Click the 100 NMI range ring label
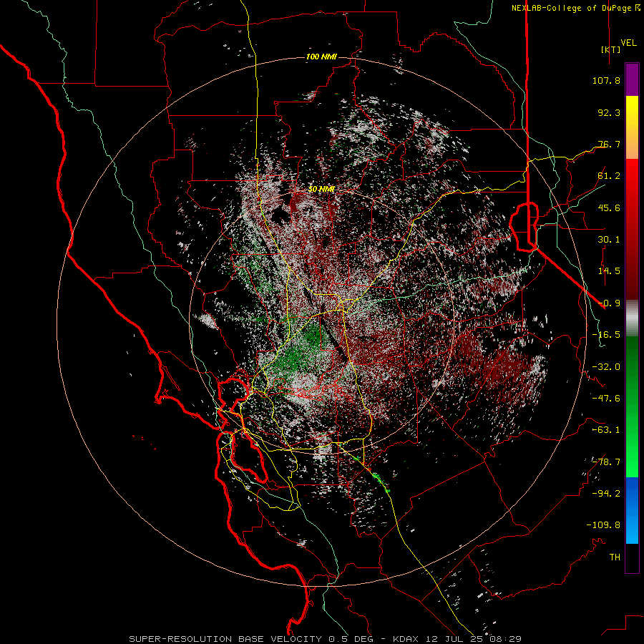The width and height of the screenshot is (644, 644). (321, 57)
